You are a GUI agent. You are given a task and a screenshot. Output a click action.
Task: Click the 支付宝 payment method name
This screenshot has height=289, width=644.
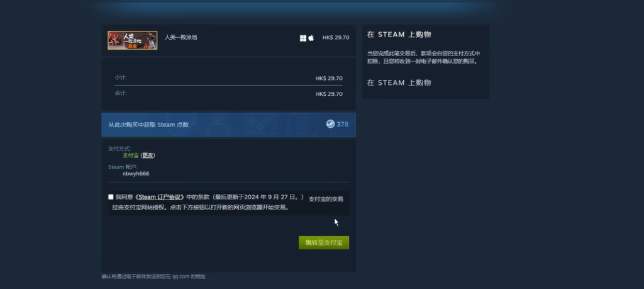point(130,155)
